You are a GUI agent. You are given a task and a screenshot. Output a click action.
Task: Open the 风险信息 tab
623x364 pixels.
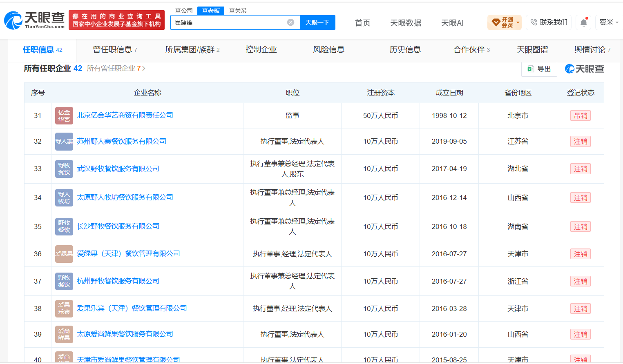tap(329, 50)
